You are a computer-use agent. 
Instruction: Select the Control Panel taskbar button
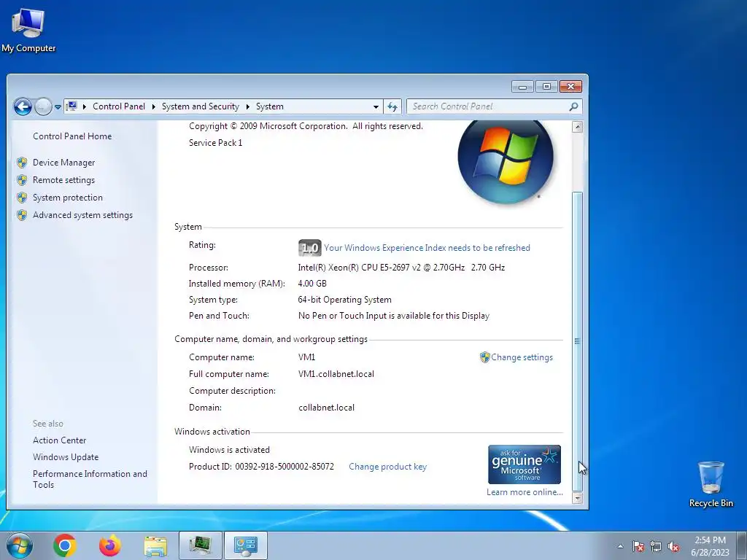246,545
